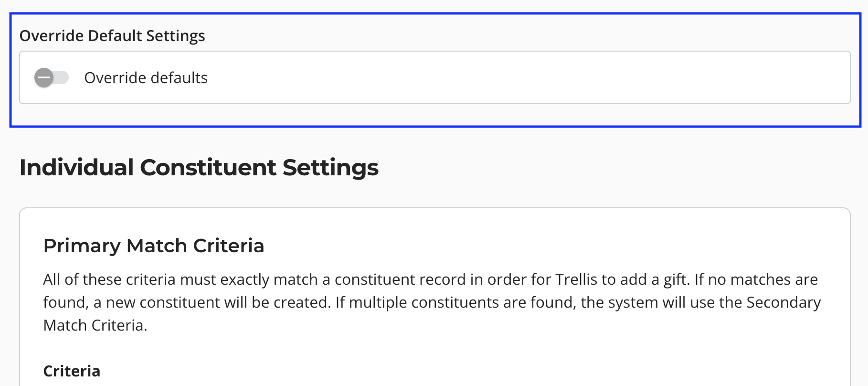This screenshot has width=868, height=386.
Task: Click the Override defaults card container
Action: pyautogui.click(x=434, y=76)
